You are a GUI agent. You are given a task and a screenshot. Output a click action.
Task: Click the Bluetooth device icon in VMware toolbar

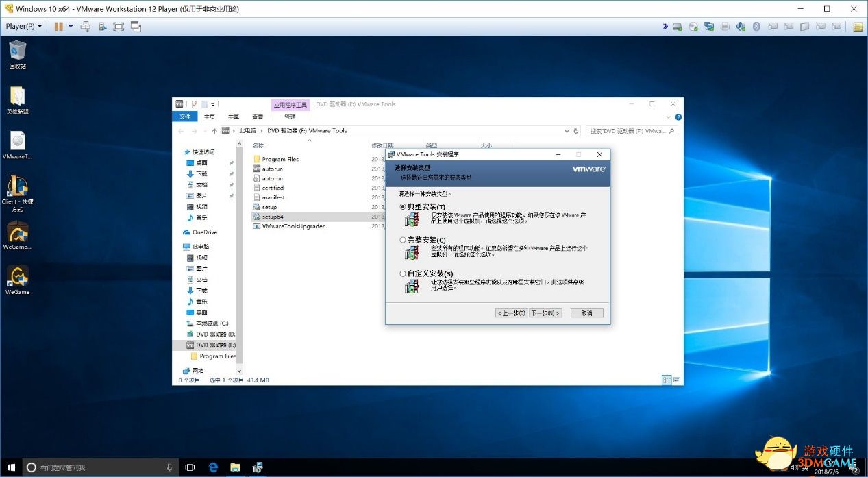pos(756,27)
